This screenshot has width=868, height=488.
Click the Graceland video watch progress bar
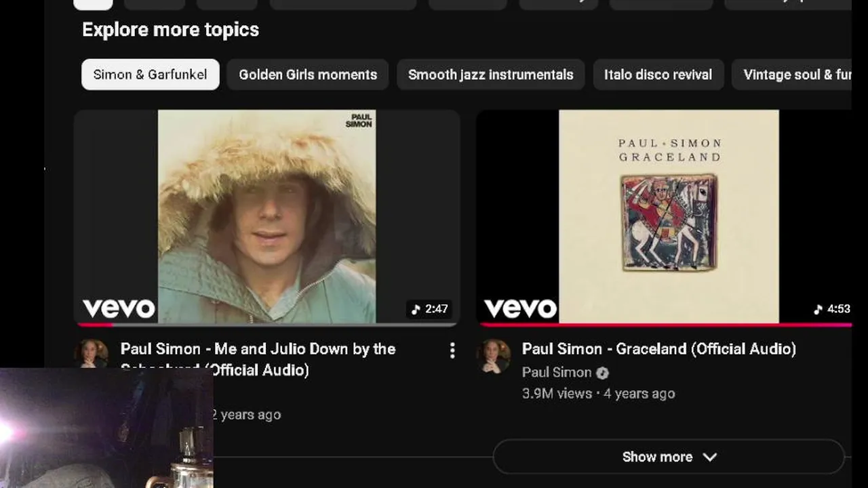click(x=665, y=325)
